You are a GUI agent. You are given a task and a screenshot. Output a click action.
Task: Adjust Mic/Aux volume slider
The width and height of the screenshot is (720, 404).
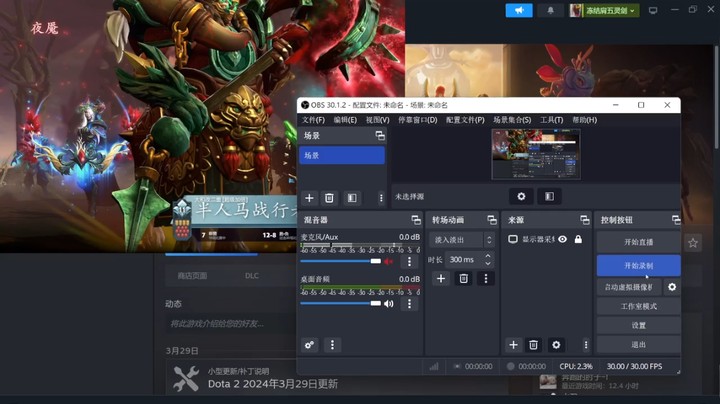point(340,261)
